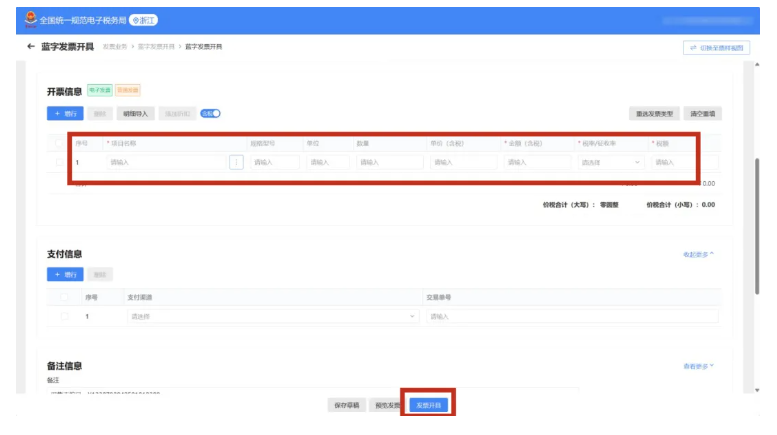Click the tax bureau emblem logo
The width and height of the screenshot is (777, 435).
tap(30, 19)
